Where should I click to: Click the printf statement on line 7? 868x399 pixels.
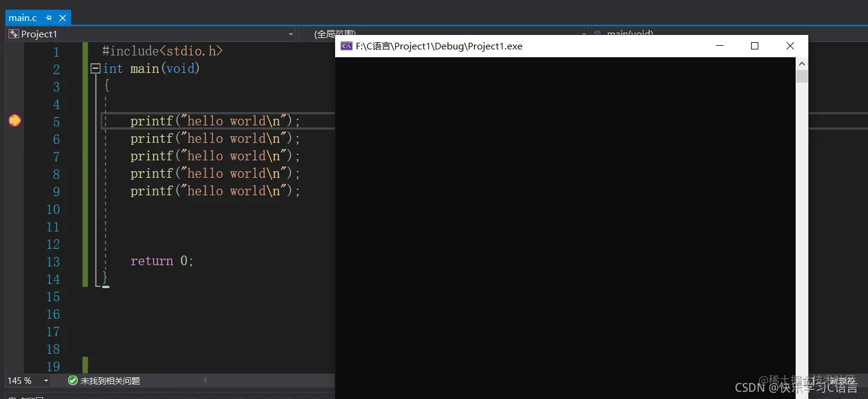(x=215, y=156)
